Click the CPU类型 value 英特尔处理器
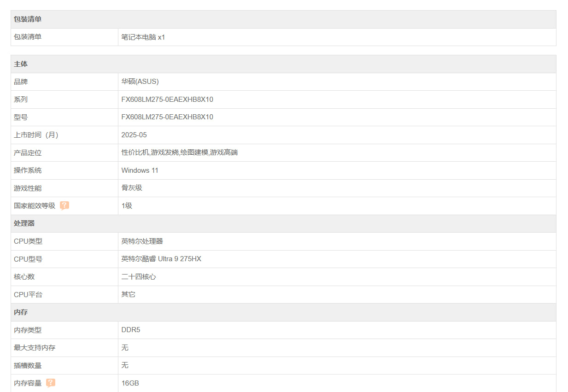568x392 pixels. pyautogui.click(x=142, y=241)
